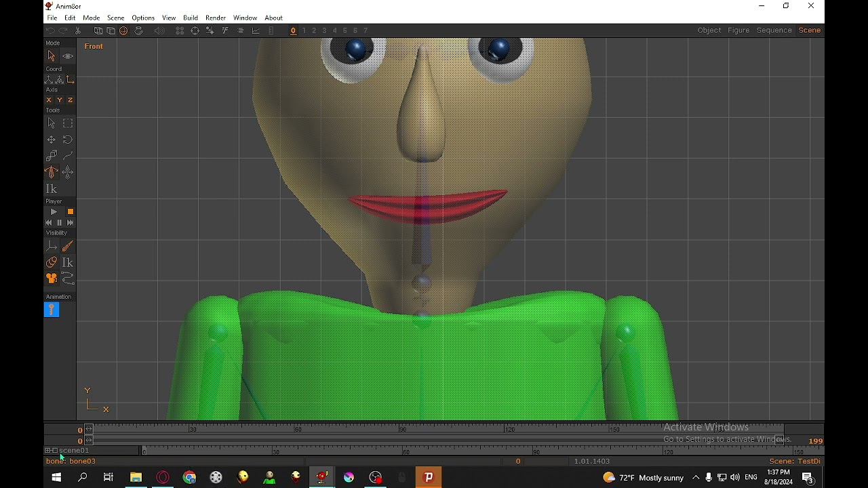The width and height of the screenshot is (868, 488).
Task: Switch to the eye view mode
Action: click(x=68, y=56)
